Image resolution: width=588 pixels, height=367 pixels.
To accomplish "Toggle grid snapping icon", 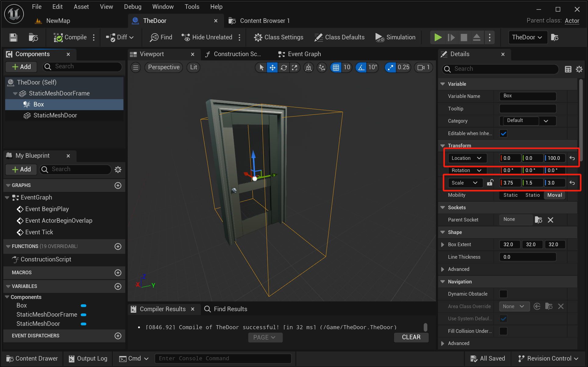I will 336,67.
